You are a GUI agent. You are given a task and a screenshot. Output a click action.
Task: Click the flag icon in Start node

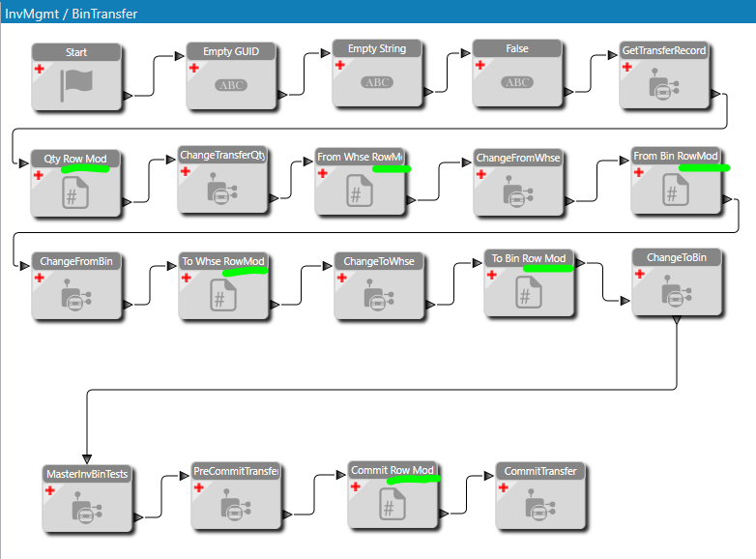point(76,85)
